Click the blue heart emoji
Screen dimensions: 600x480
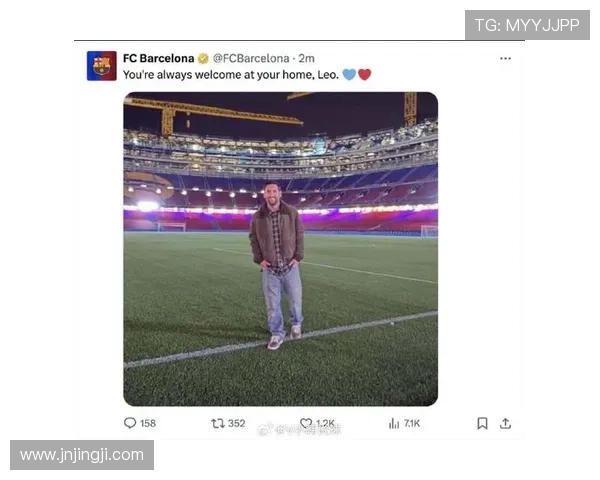(349, 74)
